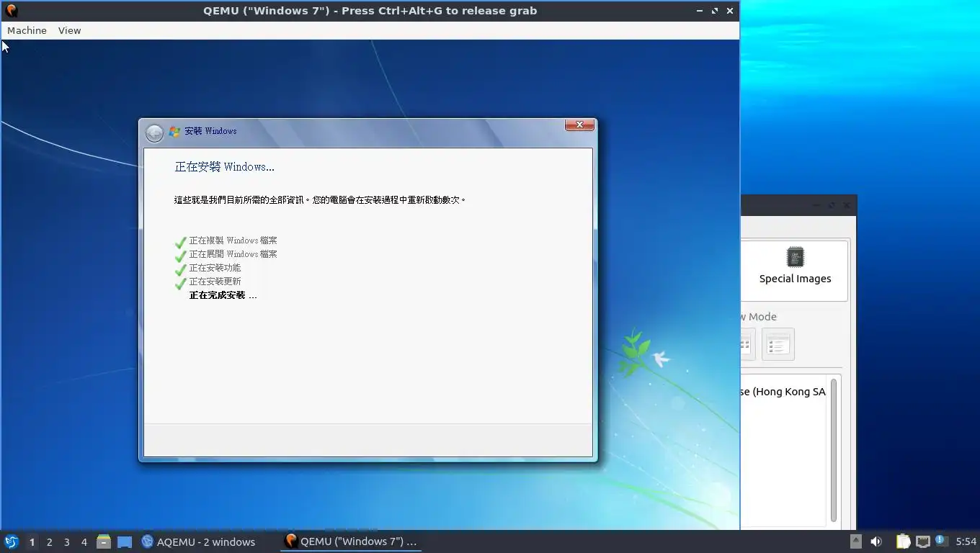The width and height of the screenshot is (980, 553).
Task: Open the Special Images tab in AQEMU window
Action: 795,271
